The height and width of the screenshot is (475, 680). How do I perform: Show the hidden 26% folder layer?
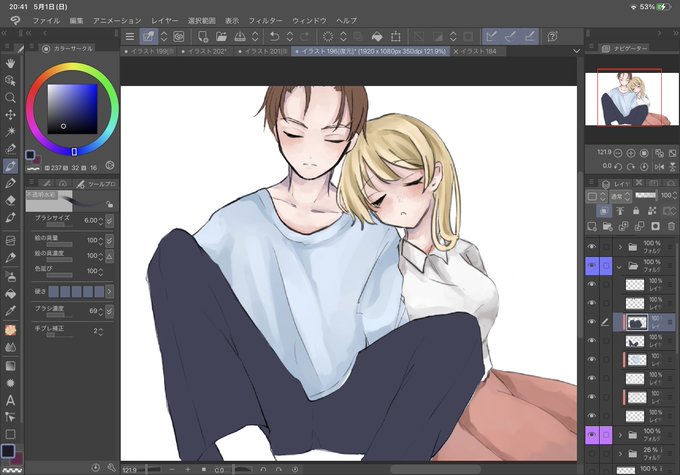coord(592,453)
